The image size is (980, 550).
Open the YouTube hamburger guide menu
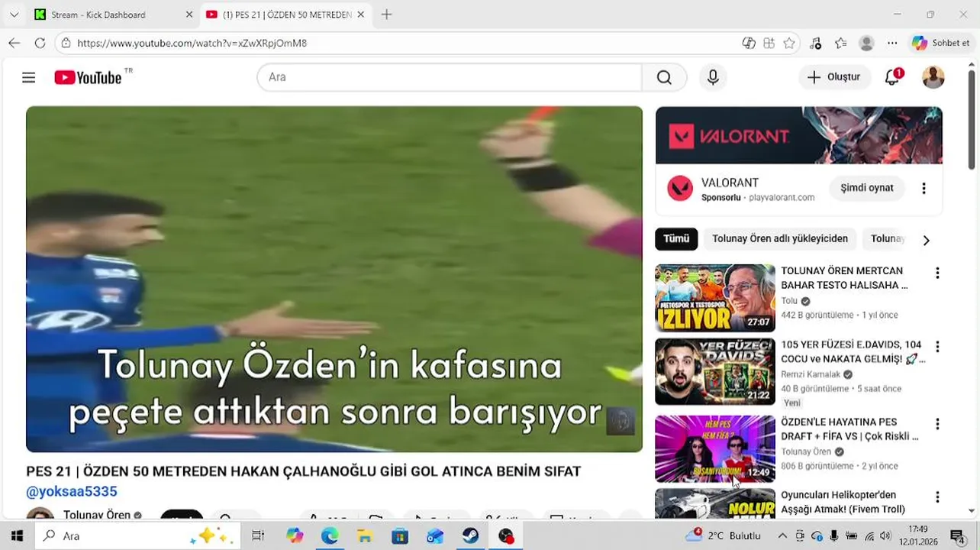tap(29, 77)
